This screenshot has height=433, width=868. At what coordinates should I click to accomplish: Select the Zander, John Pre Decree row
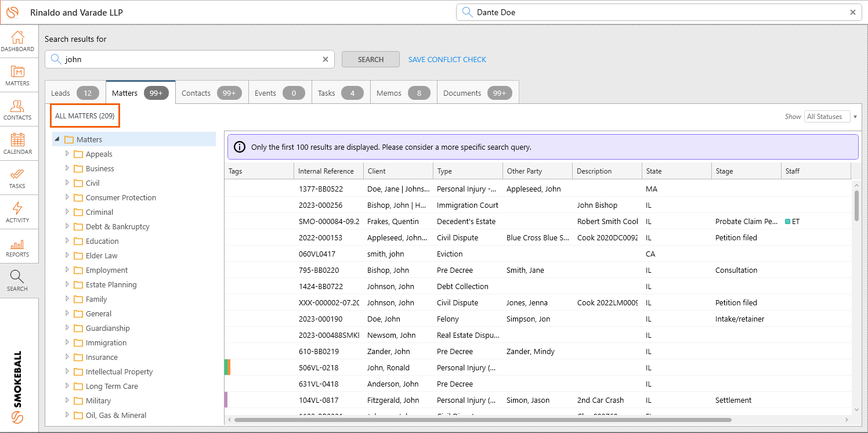[x=539, y=351]
